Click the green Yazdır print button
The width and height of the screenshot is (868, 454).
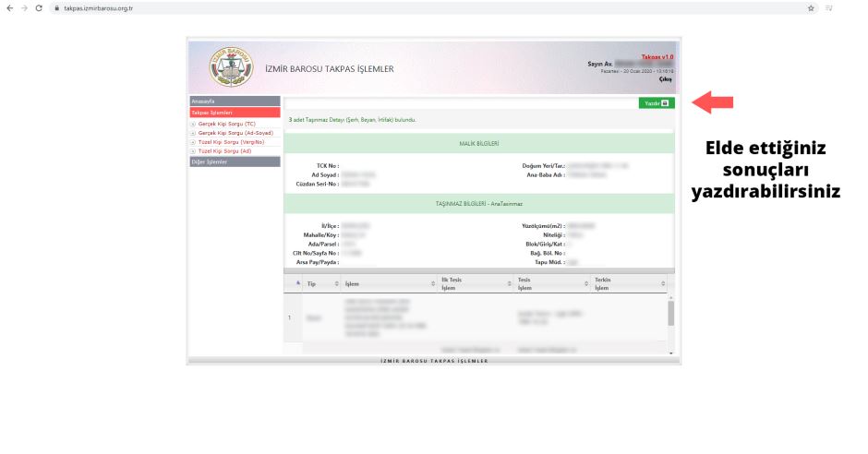point(657,103)
